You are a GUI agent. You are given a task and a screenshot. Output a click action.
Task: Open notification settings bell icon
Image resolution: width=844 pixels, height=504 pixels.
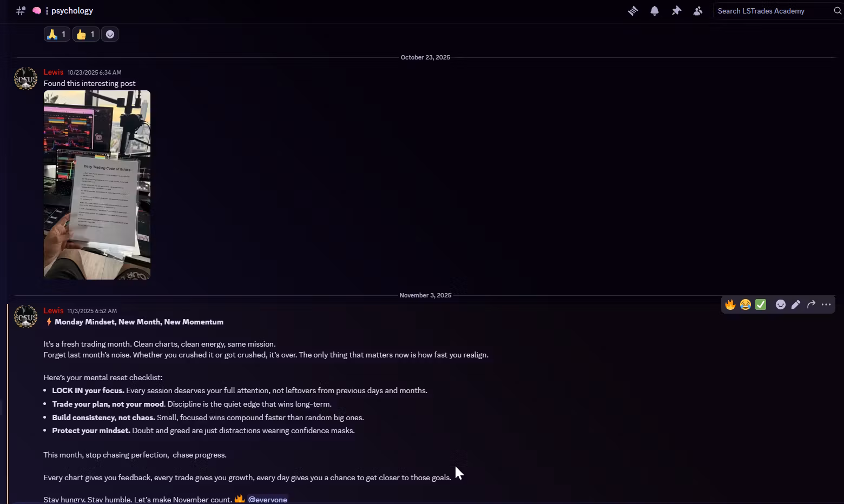coord(655,11)
